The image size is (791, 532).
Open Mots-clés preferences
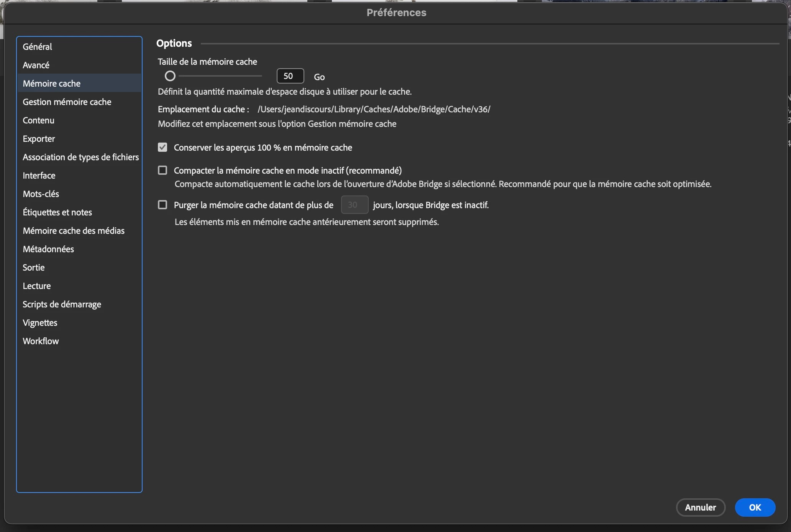tap(41, 194)
